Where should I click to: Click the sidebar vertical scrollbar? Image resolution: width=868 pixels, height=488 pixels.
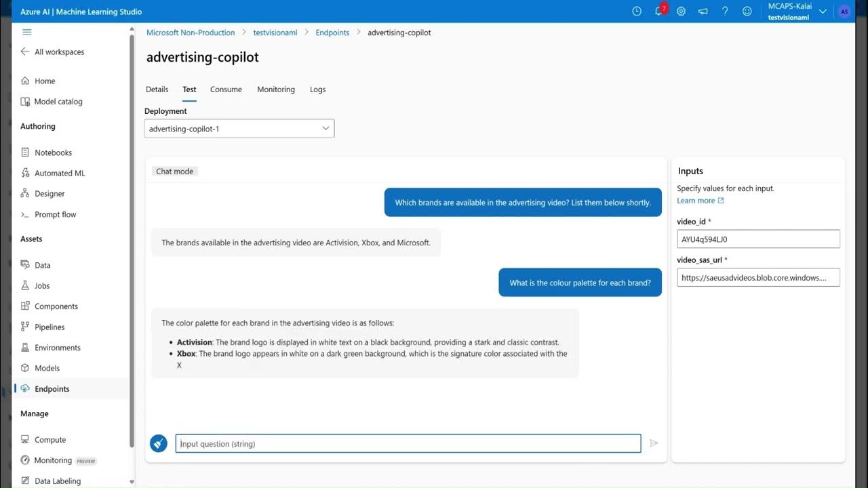[132, 241]
